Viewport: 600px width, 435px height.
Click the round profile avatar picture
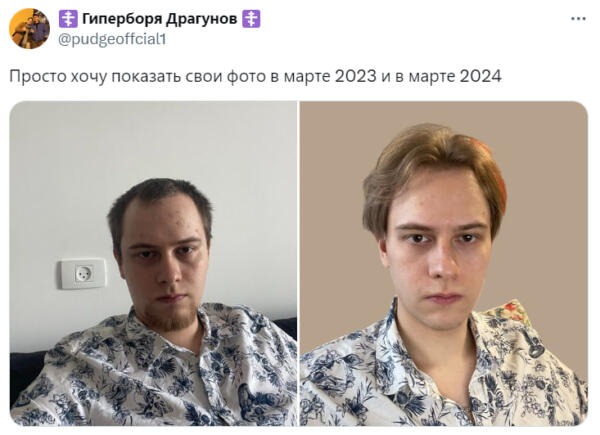point(29,29)
